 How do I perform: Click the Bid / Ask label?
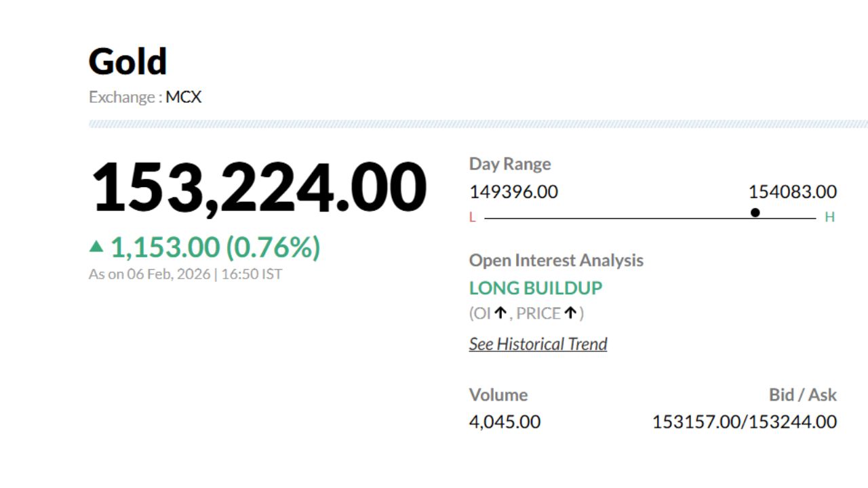(x=802, y=394)
